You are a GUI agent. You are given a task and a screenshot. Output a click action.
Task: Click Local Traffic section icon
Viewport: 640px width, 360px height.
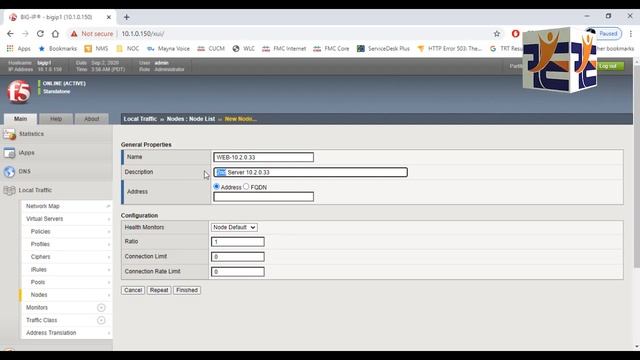9,190
